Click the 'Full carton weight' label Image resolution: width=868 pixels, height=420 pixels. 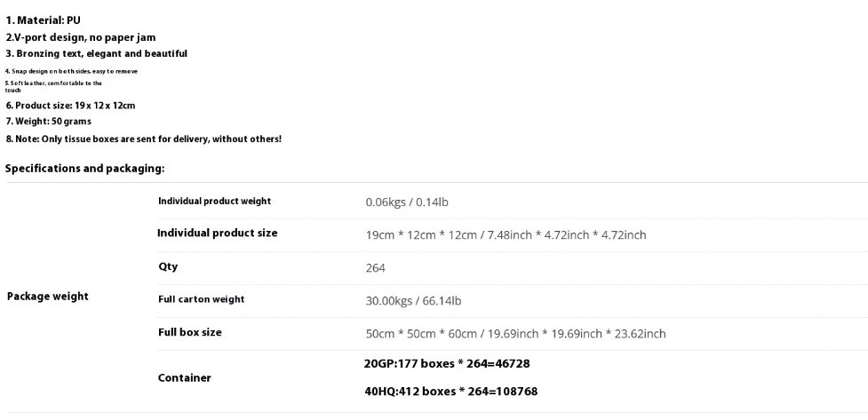tap(202, 299)
